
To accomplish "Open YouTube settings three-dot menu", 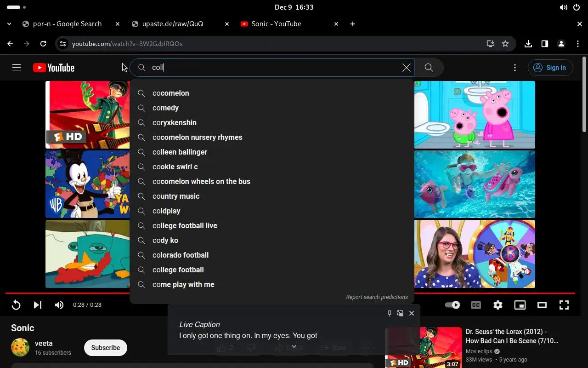I will tap(515, 68).
